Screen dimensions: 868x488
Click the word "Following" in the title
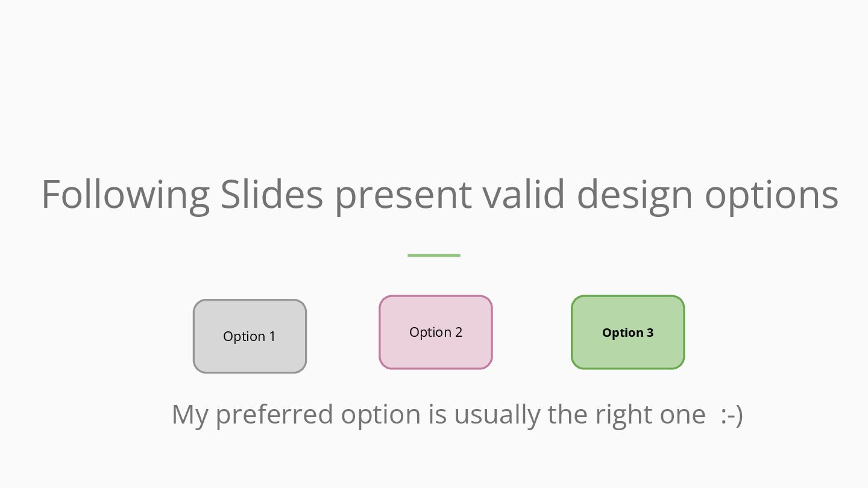125,195
